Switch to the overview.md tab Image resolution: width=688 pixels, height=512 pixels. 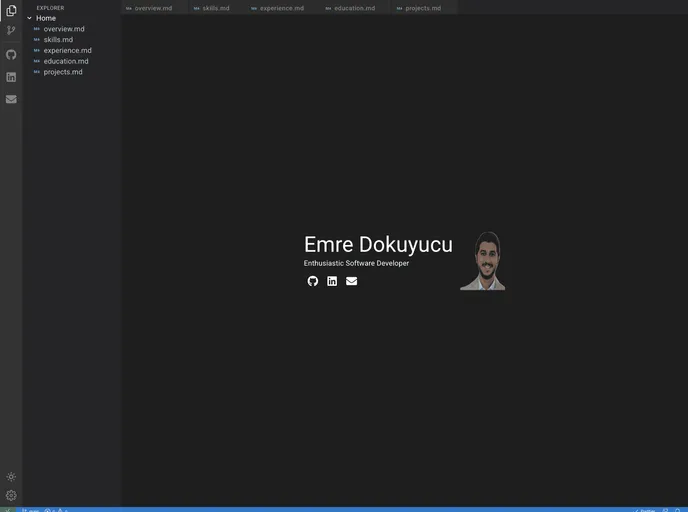click(x=153, y=8)
